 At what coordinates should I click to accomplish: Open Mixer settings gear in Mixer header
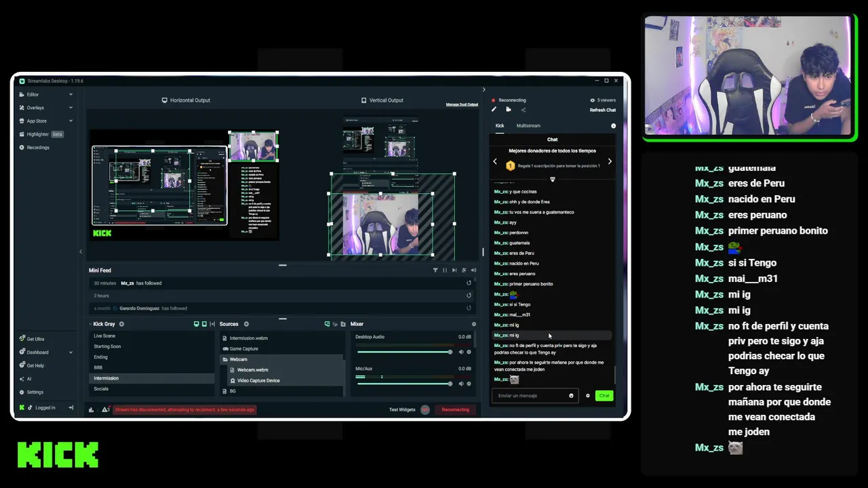(x=473, y=324)
